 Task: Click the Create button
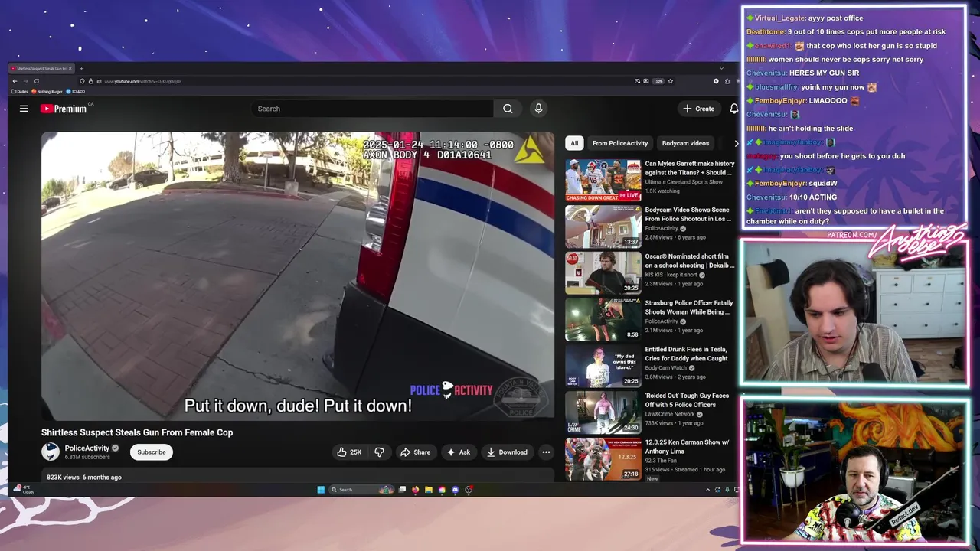point(699,109)
